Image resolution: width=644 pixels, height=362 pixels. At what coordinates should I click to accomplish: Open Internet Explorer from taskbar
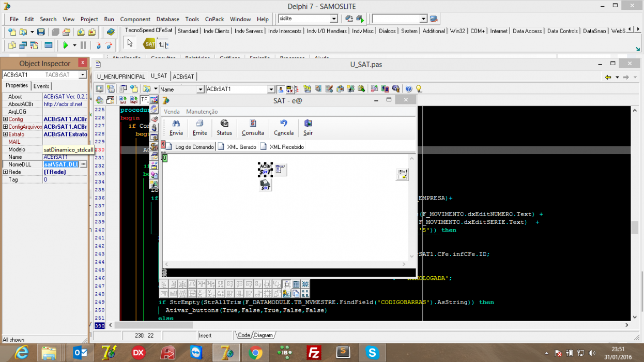pyautogui.click(x=21, y=353)
